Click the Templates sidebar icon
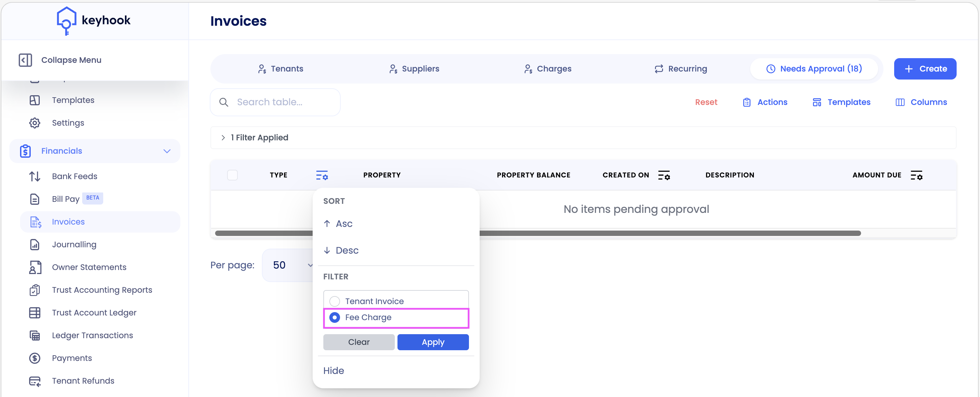The height and width of the screenshot is (397, 980). coord(35,100)
